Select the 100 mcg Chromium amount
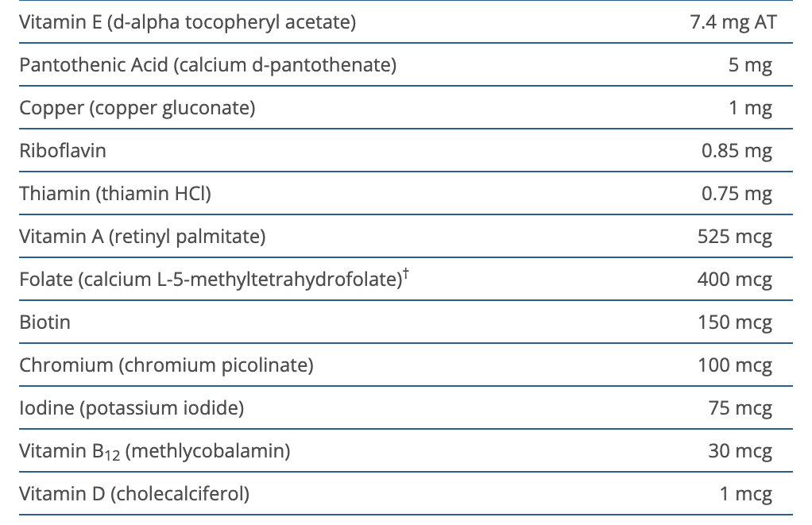Image resolution: width=812 pixels, height=525 pixels. point(734,365)
